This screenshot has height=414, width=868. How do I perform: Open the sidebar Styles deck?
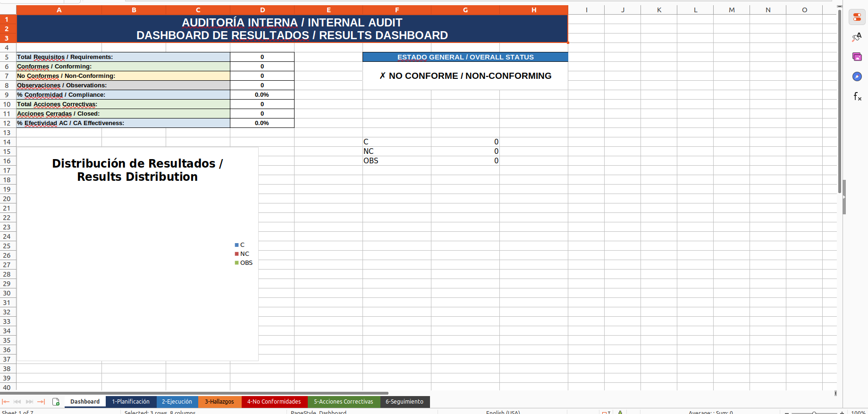point(857,37)
